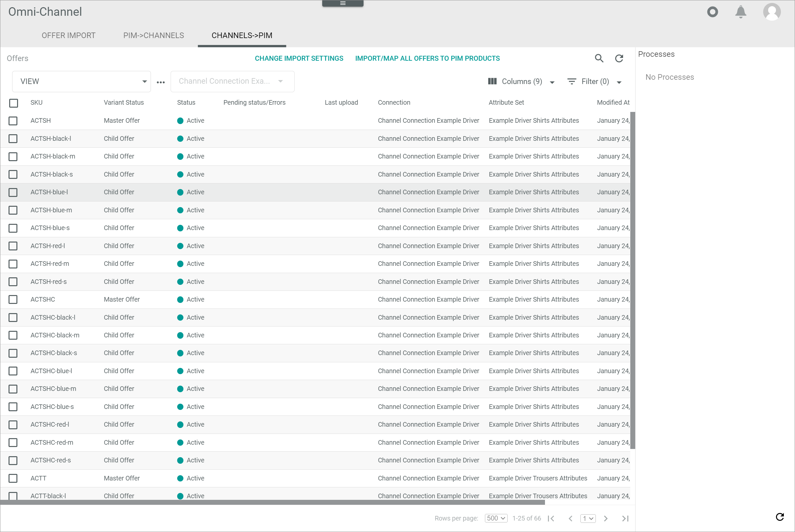Click the three-dot view options icon

pos(161,82)
